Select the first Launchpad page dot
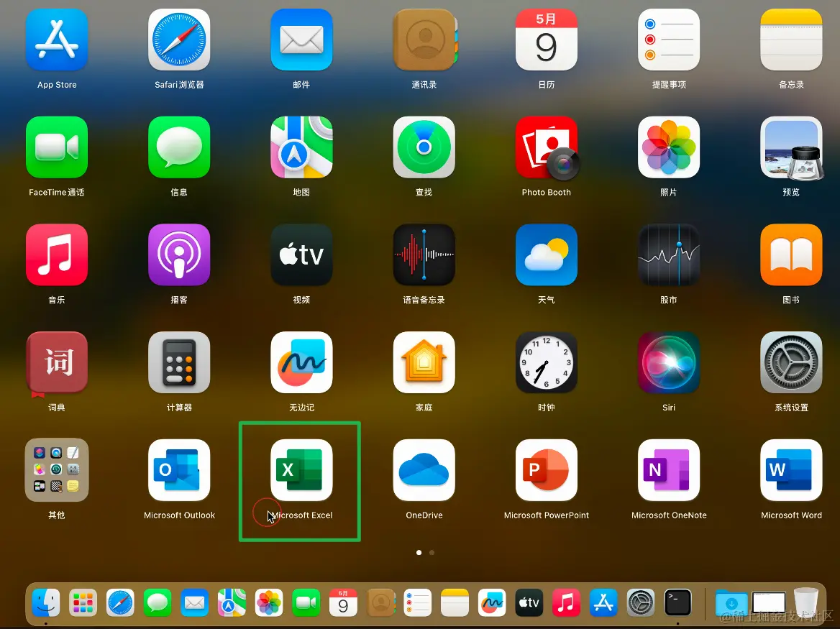The width and height of the screenshot is (840, 629). tap(419, 553)
